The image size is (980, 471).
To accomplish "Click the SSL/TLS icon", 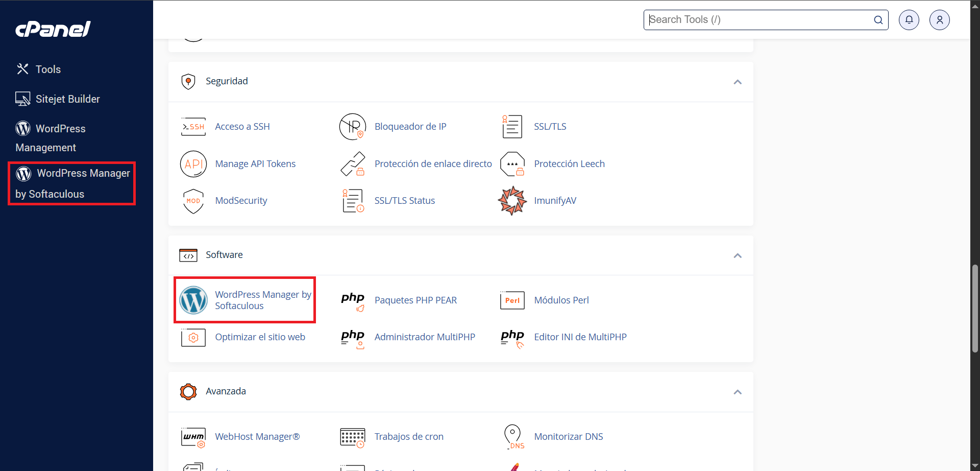I will click(x=512, y=127).
